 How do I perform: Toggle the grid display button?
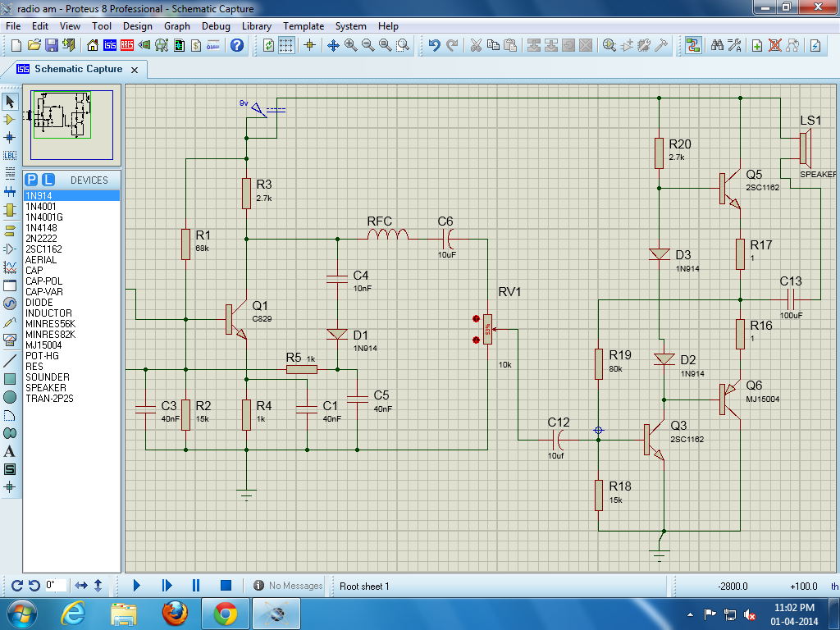[285, 45]
